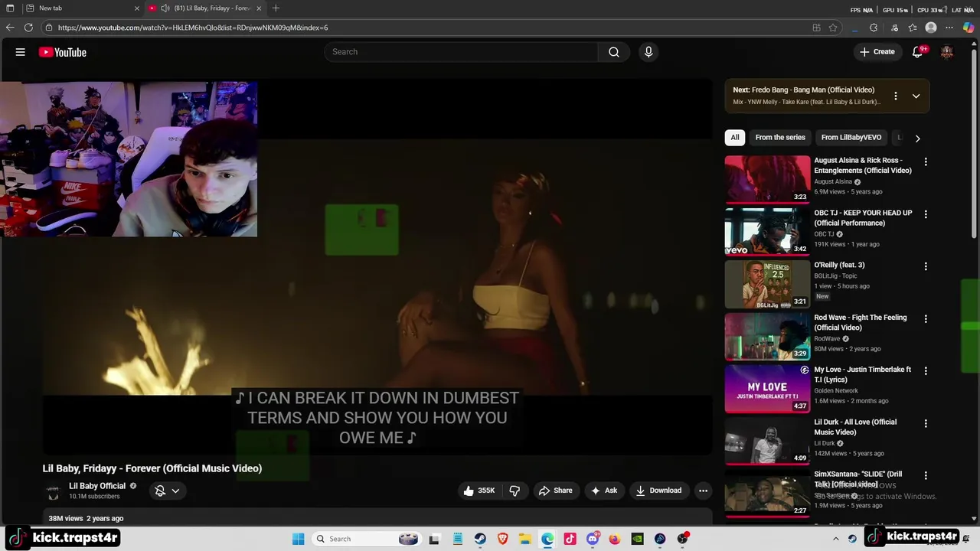Open Lil Baby Official channel avatar
Viewport: 980px width, 551px height.
53,491
